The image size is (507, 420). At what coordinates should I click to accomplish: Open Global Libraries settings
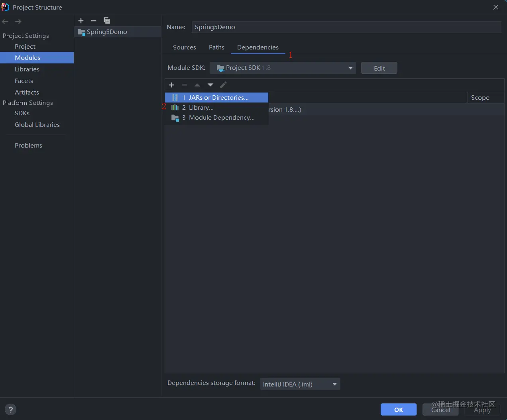tap(37, 125)
